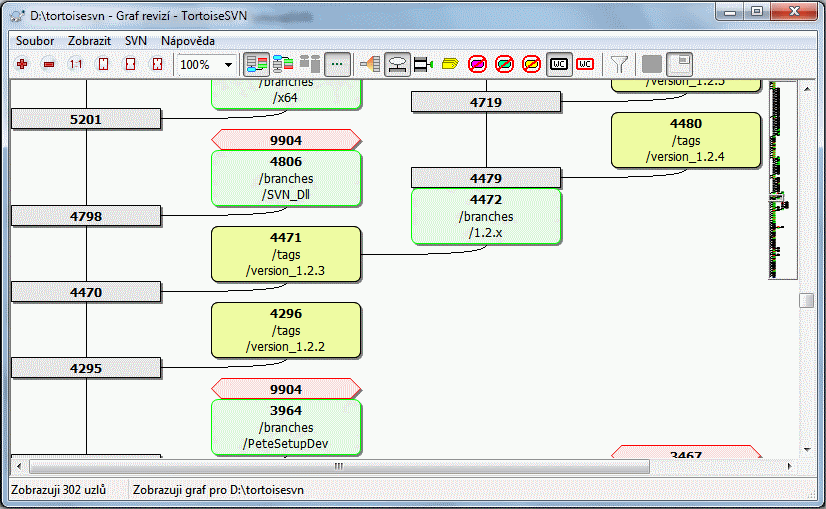Toggle the green dots reduce cross lines button
826x509 pixels.
[x=337, y=65]
